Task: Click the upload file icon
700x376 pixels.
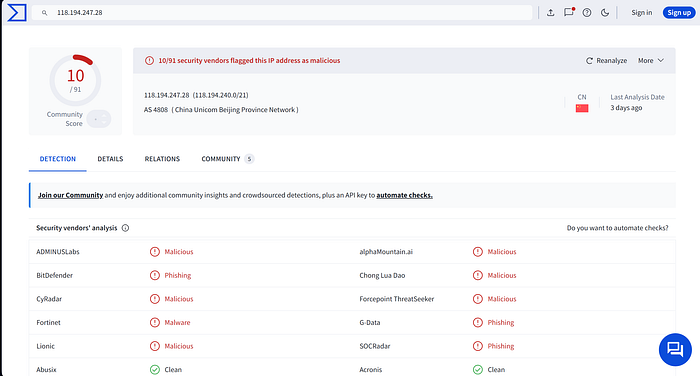Action: pos(550,13)
